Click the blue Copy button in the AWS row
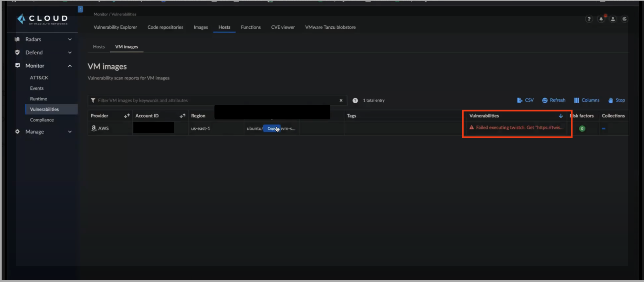Screen dimensions: 644x282 (x=272, y=128)
